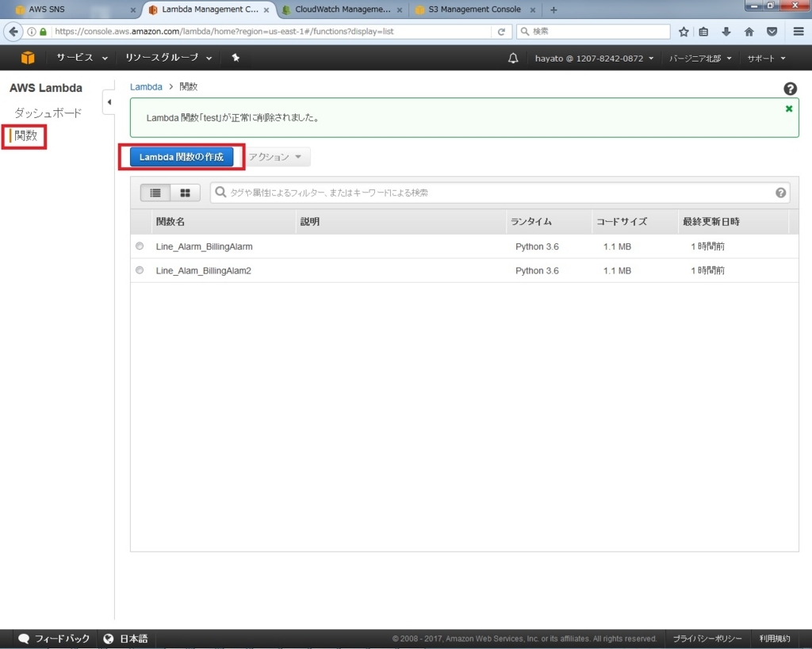Image resolution: width=812 pixels, height=649 pixels.
Task: Click the search filter help icon
Action: click(780, 193)
